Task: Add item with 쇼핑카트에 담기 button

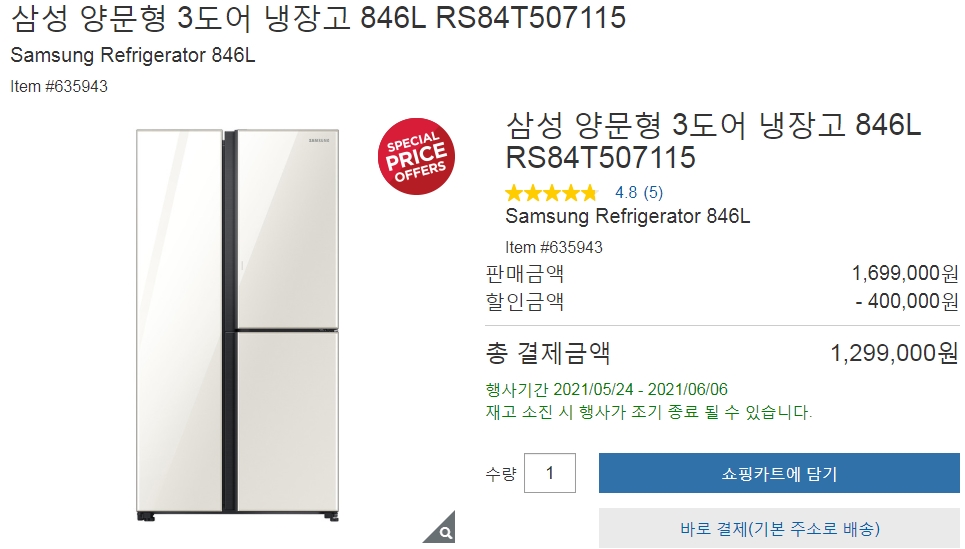Action: pyautogui.click(x=779, y=473)
